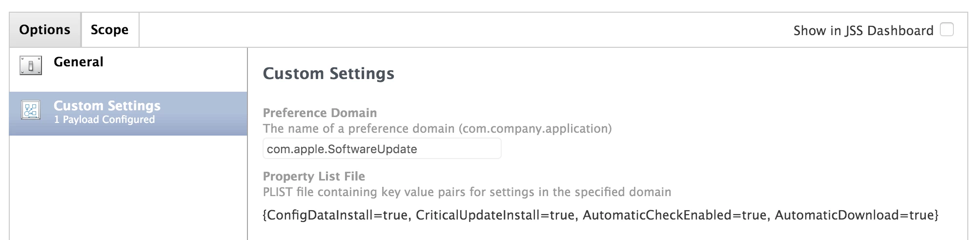This screenshot has height=240, width=980.
Task: Click the Preference Domain field label
Action: coord(320,113)
